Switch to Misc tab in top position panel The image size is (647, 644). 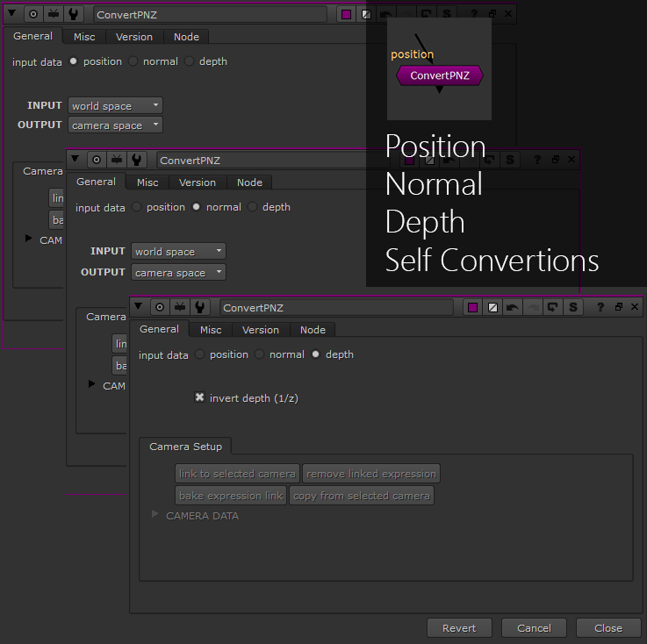[x=84, y=37]
